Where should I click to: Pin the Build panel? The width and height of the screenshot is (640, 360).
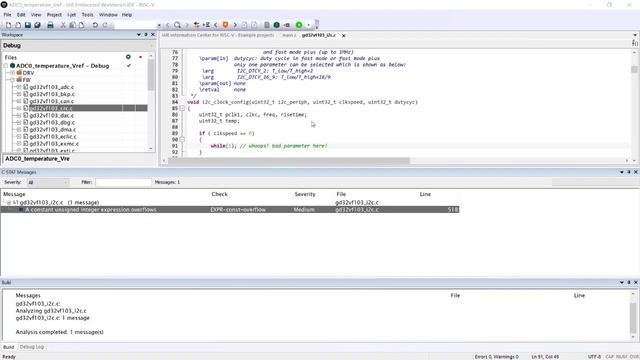[x=629, y=282]
